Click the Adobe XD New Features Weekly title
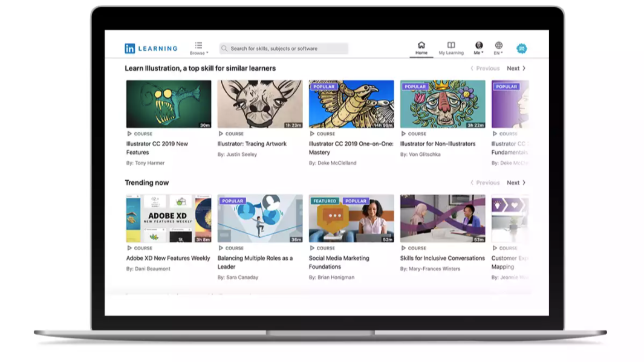 [168, 258]
